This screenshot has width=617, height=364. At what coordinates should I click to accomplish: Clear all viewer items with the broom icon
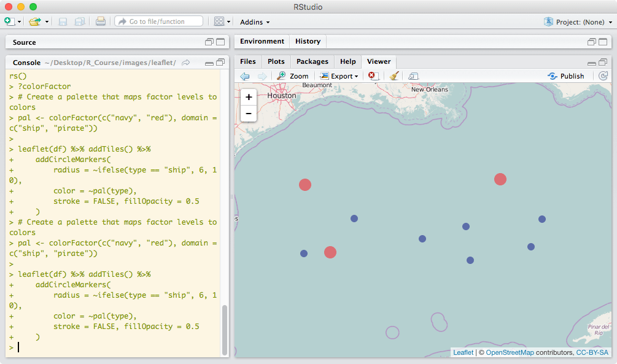[x=394, y=76]
